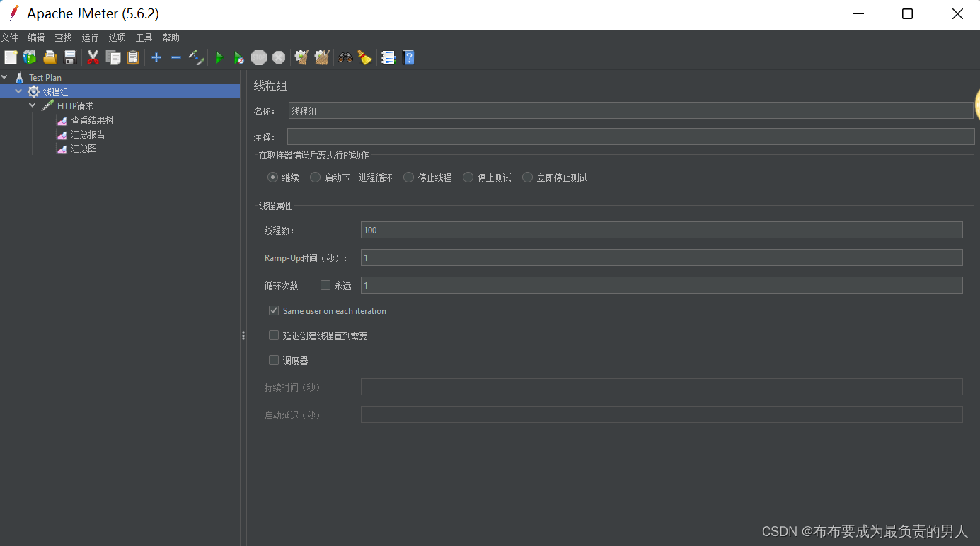Toggle the 永远 loop checkbox
Screen dimensions: 980x546
(x=325, y=285)
